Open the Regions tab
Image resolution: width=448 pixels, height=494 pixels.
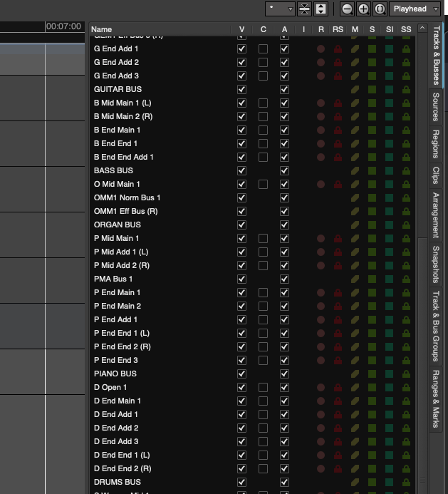(435, 144)
